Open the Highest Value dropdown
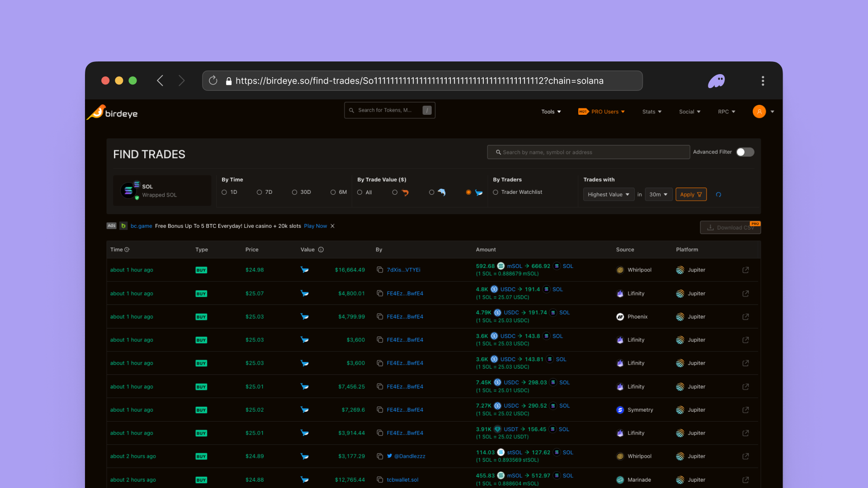 pos(608,194)
